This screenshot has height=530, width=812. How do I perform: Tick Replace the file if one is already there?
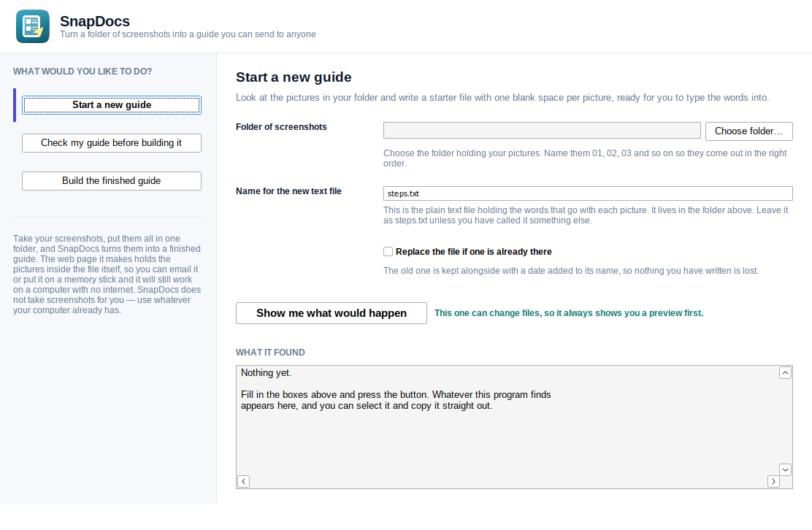(x=388, y=252)
